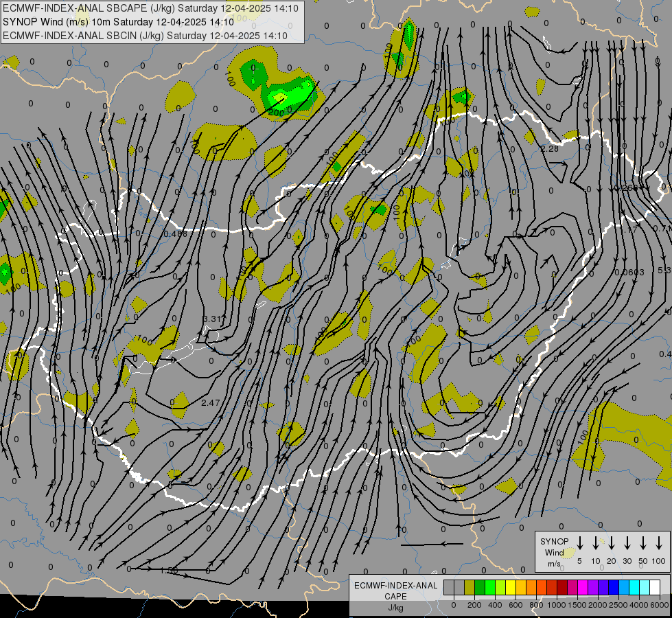
Task: Pick the olive swatch in the CAPE legend
Action: (x=470, y=587)
